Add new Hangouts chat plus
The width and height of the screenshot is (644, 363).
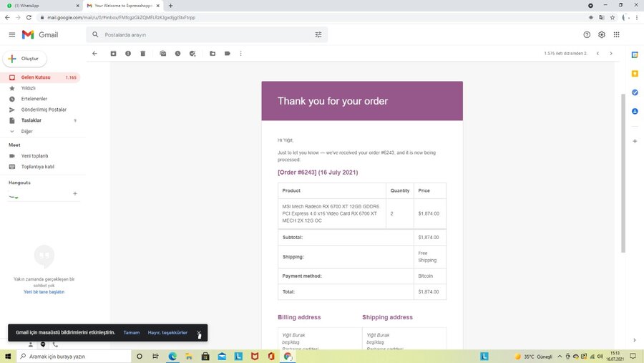pyautogui.click(x=75, y=193)
